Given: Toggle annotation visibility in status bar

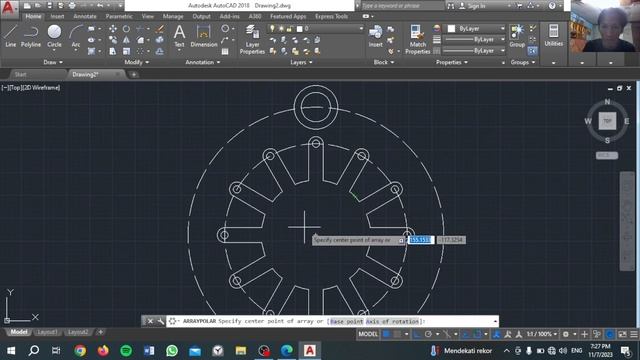Looking at the screenshot, I should [x=496, y=334].
